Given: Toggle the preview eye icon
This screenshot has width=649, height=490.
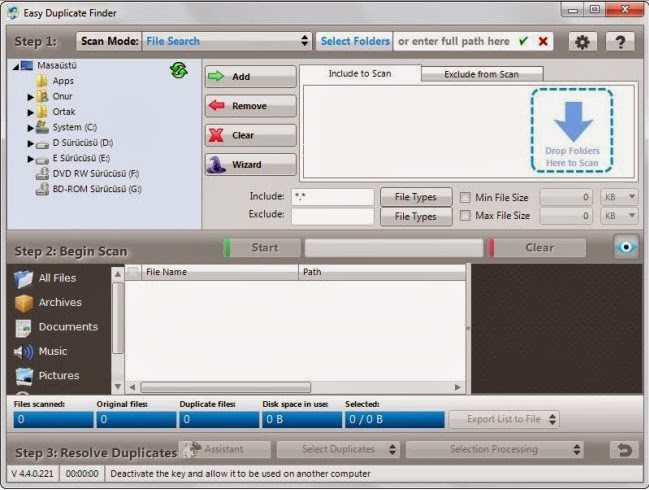Looking at the screenshot, I should point(626,247).
